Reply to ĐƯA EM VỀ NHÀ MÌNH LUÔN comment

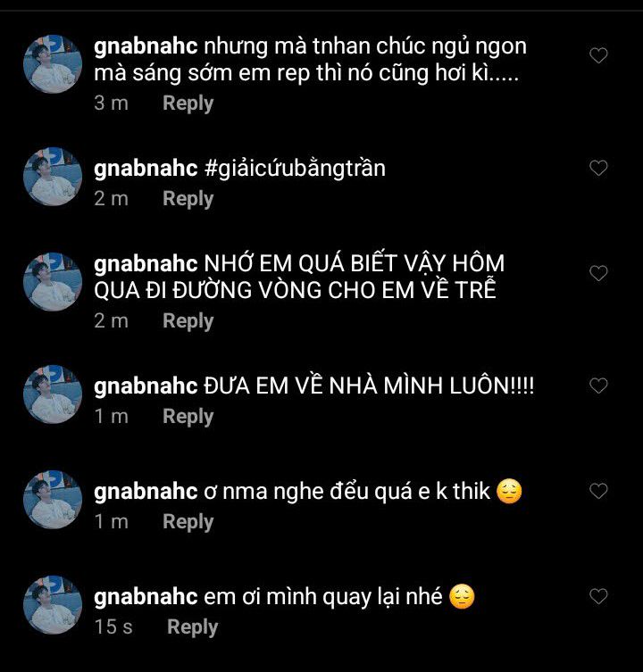[x=188, y=417]
